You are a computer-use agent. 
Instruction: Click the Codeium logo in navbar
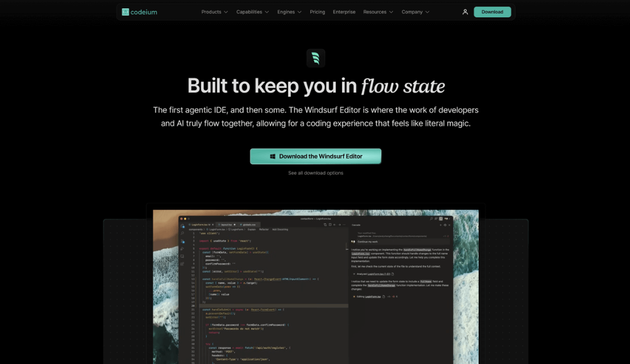pyautogui.click(x=139, y=12)
